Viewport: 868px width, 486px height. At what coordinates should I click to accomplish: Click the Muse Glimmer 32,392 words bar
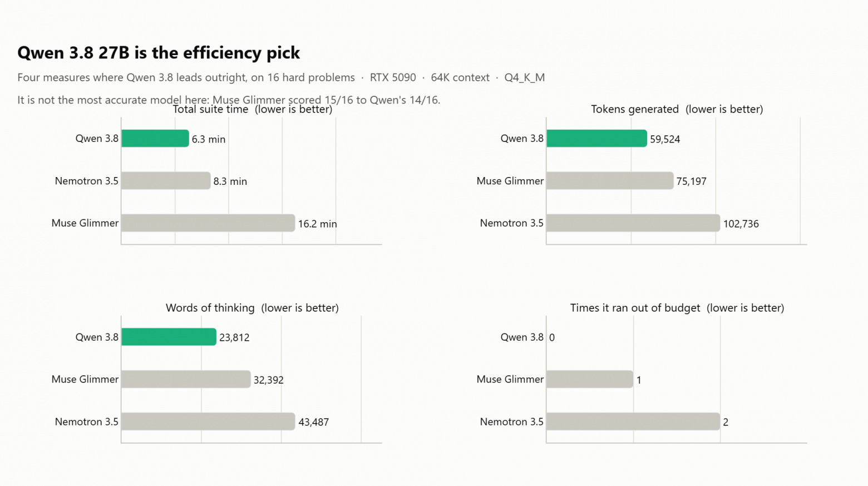pos(186,379)
